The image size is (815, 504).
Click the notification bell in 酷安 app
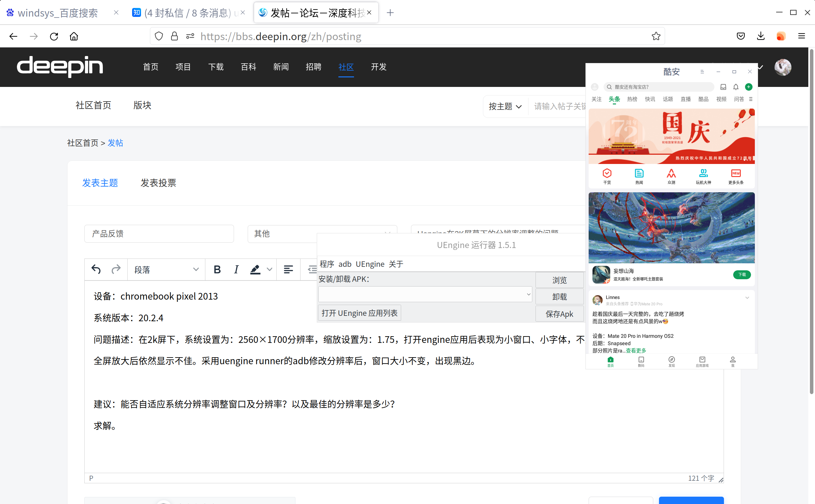click(x=736, y=87)
